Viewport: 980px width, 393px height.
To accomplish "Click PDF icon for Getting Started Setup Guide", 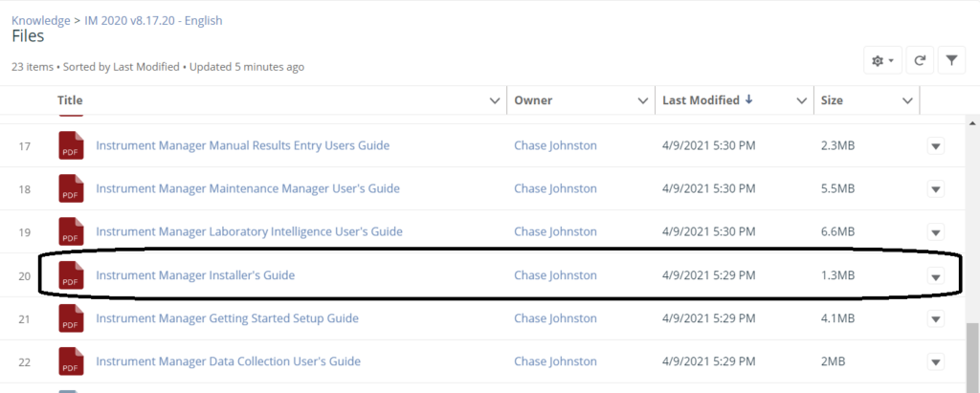I will [72, 318].
